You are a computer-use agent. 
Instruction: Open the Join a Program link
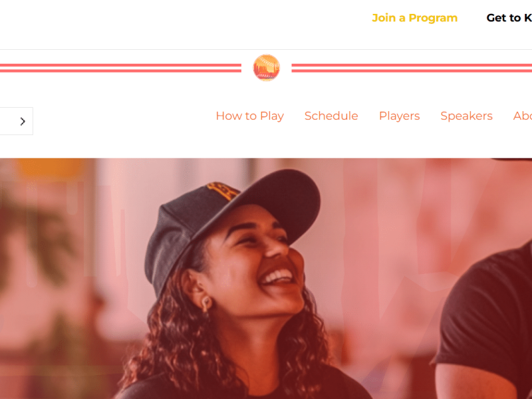[x=414, y=18]
